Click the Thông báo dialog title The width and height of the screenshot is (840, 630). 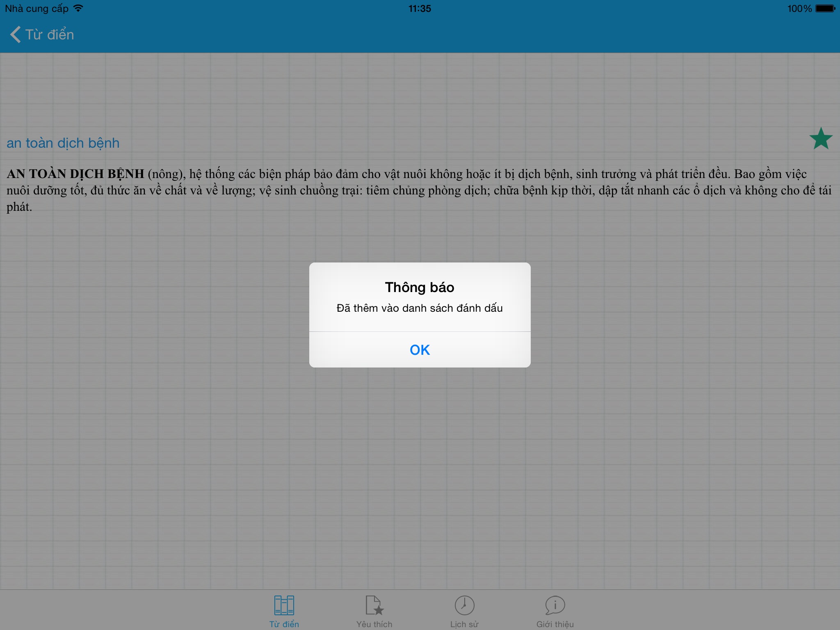coord(420,287)
